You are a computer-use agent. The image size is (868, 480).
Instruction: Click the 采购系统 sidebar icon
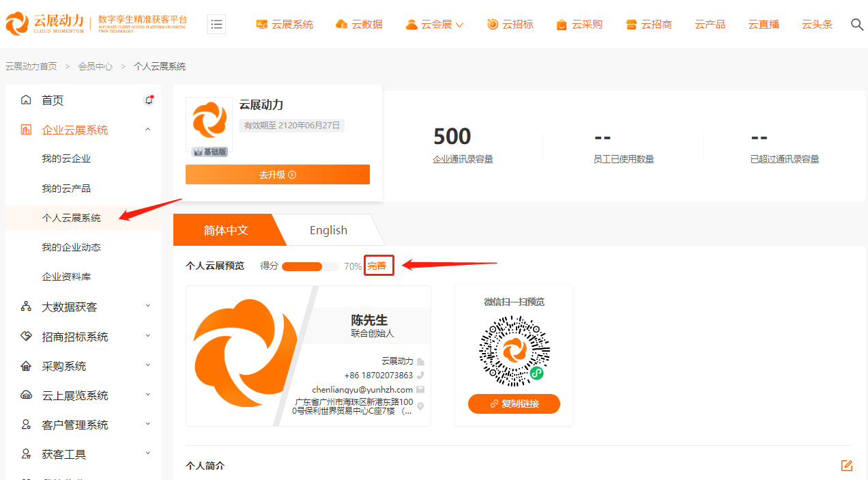coord(26,366)
